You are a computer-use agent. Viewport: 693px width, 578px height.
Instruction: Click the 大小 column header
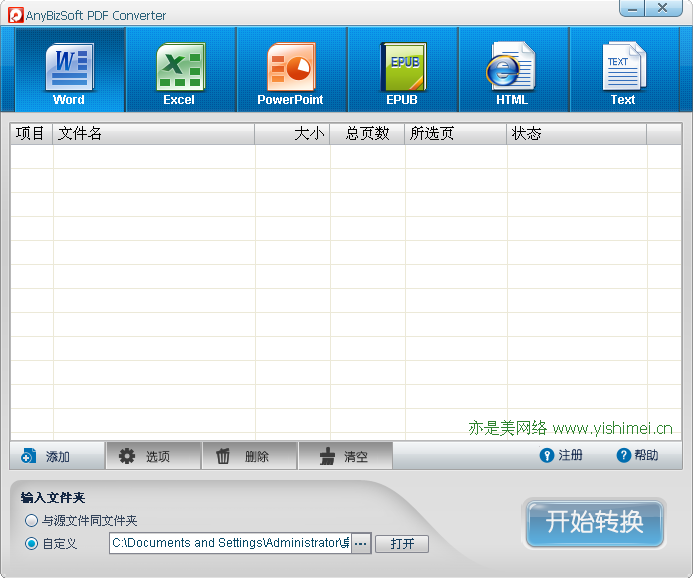292,133
